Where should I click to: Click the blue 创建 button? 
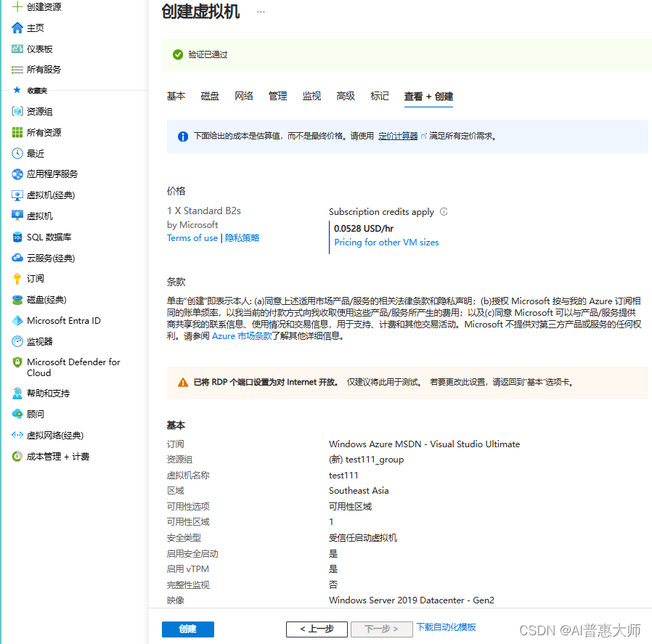coord(188,629)
